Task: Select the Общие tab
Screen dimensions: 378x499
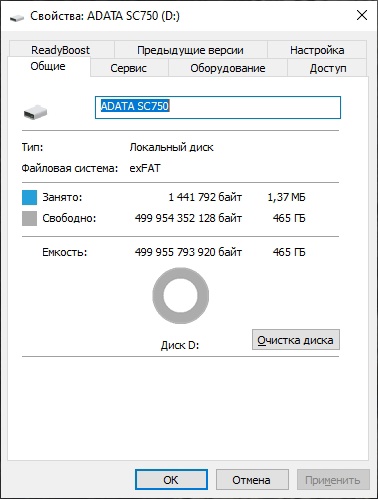Action: click(x=48, y=66)
